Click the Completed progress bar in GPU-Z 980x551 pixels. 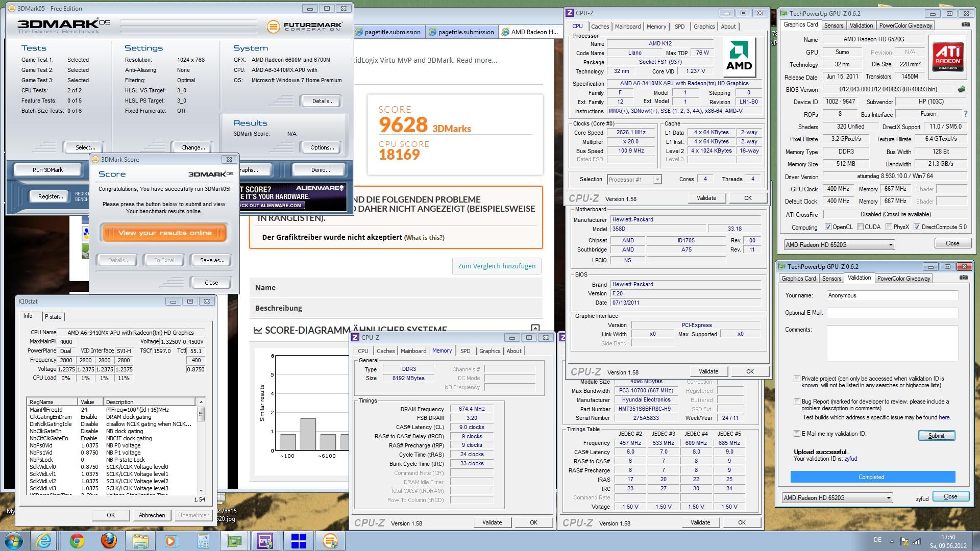(872, 477)
